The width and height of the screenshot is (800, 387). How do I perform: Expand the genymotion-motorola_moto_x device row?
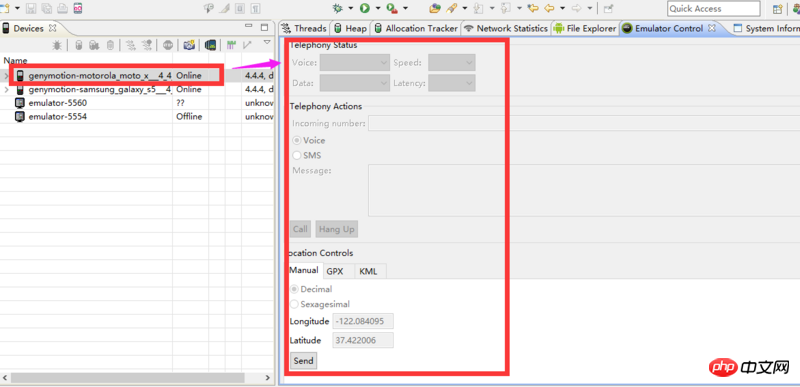coord(6,76)
